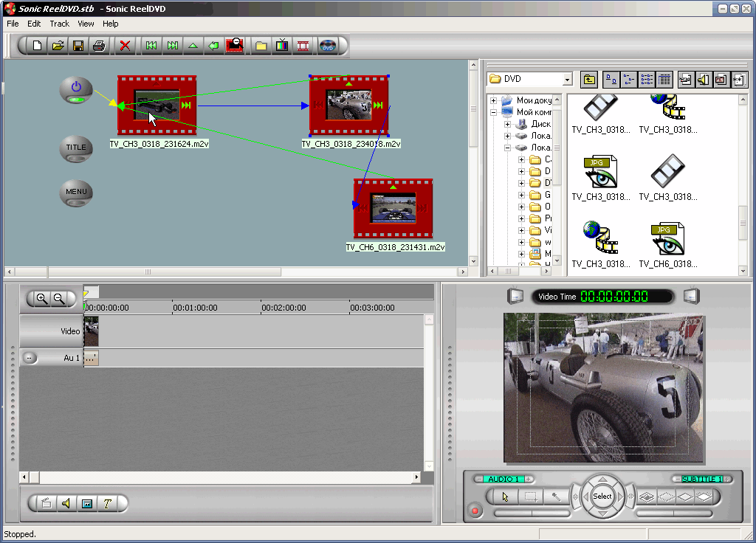756x543 pixels.
Task: Select the TV_CH6_0318_231431.m2v track thumbnail
Action: pyautogui.click(x=393, y=208)
